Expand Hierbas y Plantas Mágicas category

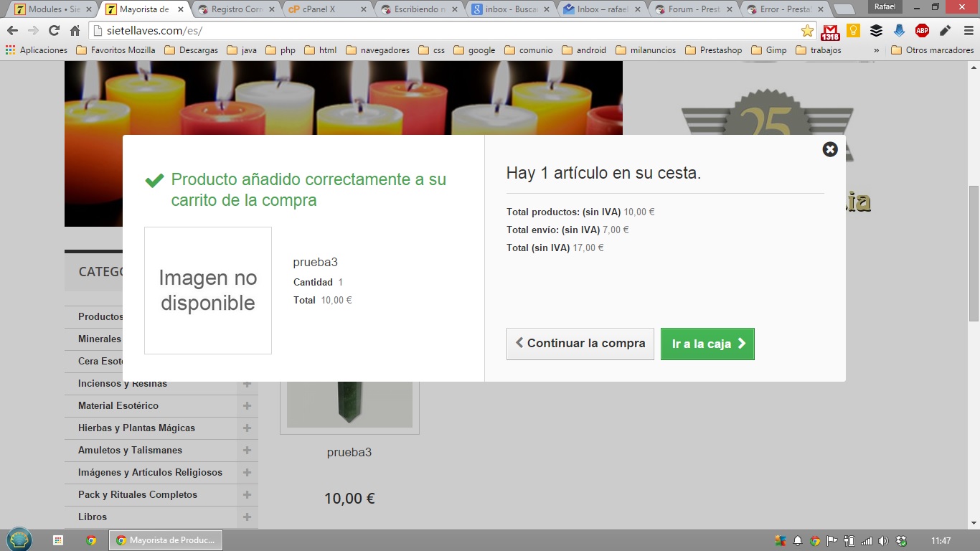click(x=247, y=428)
